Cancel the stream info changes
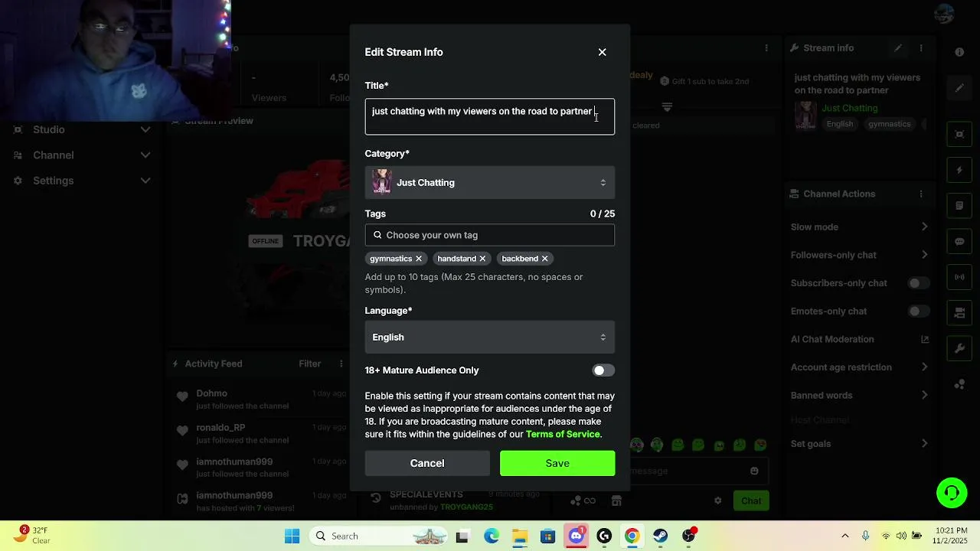The width and height of the screenshot is (980, 551). coord(427,463)
